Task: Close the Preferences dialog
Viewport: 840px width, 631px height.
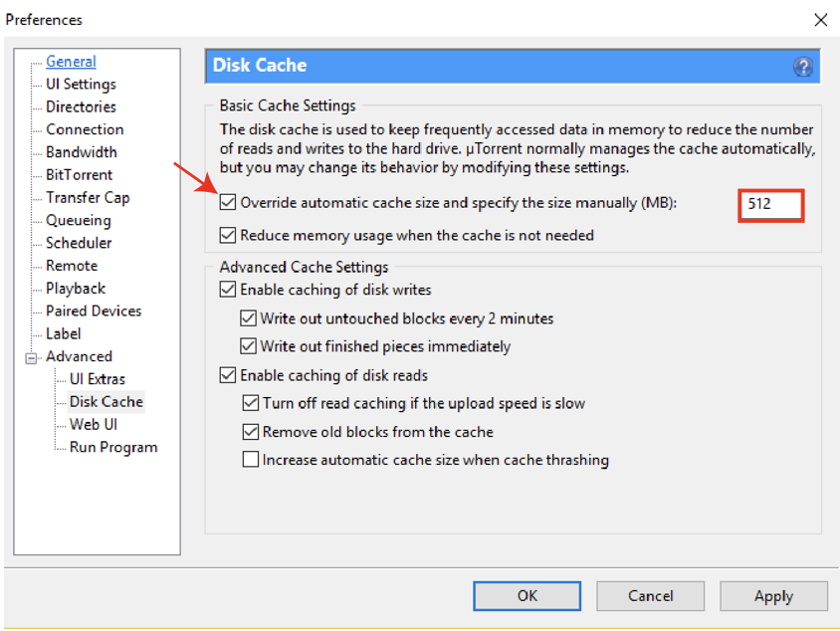Action: [x=820, y=20]
